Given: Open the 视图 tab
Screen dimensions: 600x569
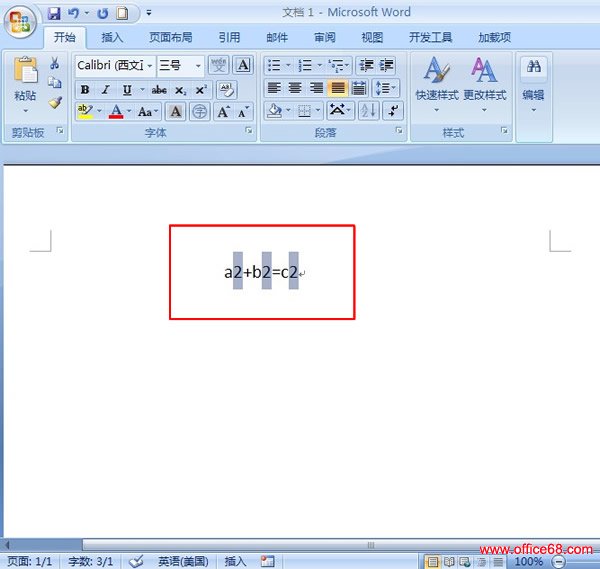Looking at the screenshot, I should point(372,37).
